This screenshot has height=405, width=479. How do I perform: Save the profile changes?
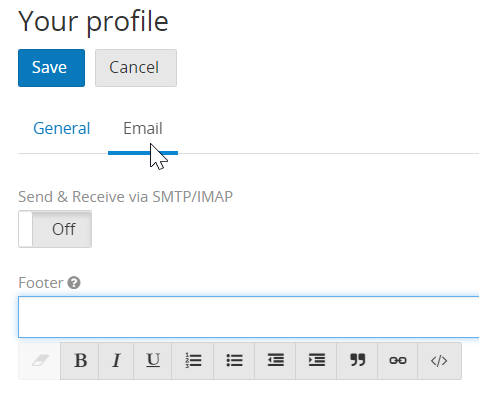51,68
